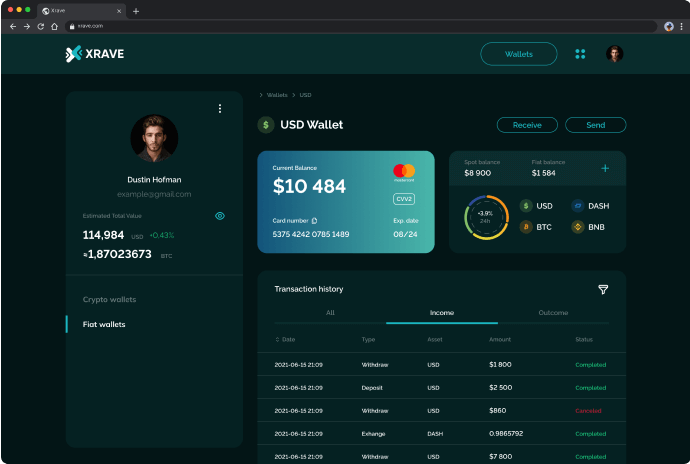Click the Send button

[x=595, y=125]
